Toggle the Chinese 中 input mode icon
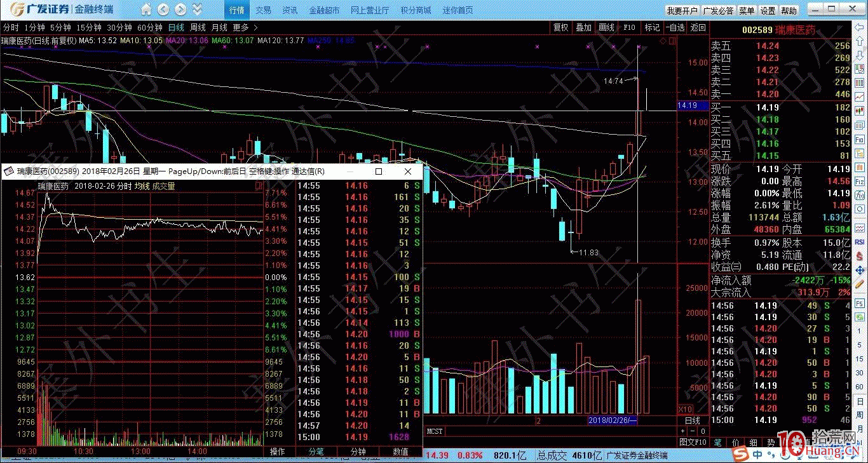868x463 pixels. [x=758, y=455]
